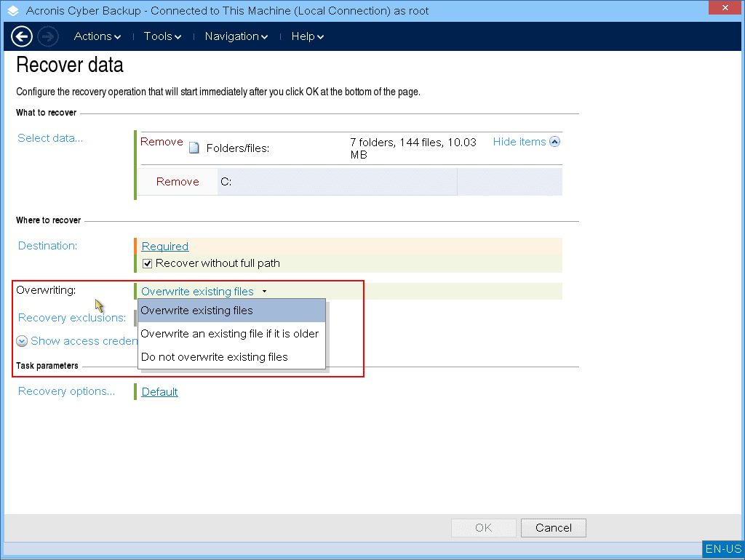Open the Actions menu
This screenshot has width=745, height=560.
pyautogui.click(x=97, y=36)
